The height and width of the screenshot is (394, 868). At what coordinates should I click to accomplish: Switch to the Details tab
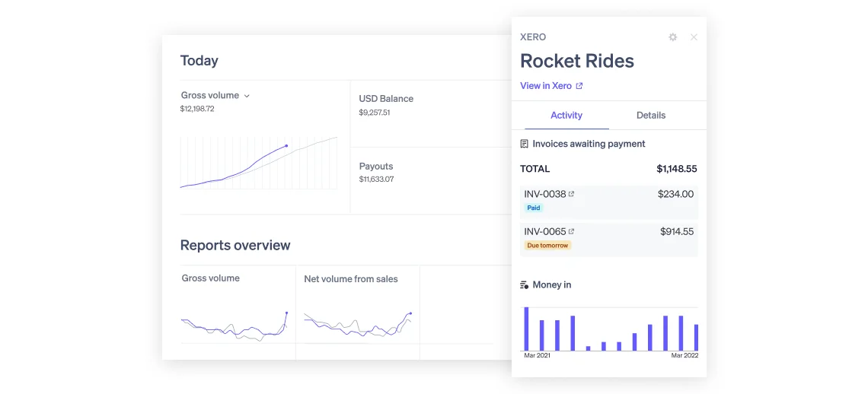(x=650, y=116)
